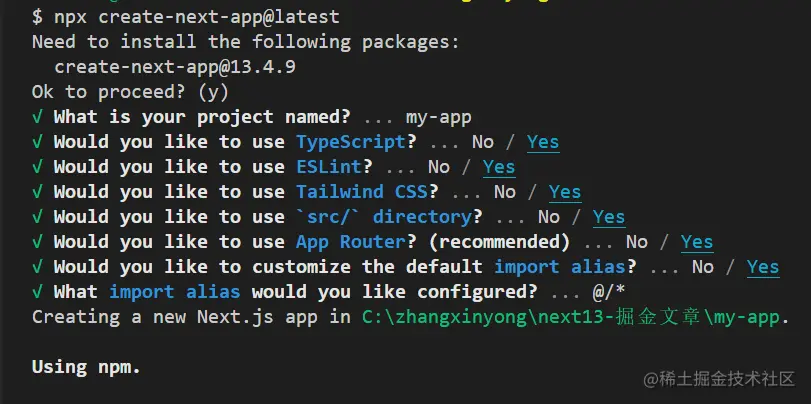Click the checkmark next to customize import alias
This screenshot has width=811, height=404.
point(37,267)
